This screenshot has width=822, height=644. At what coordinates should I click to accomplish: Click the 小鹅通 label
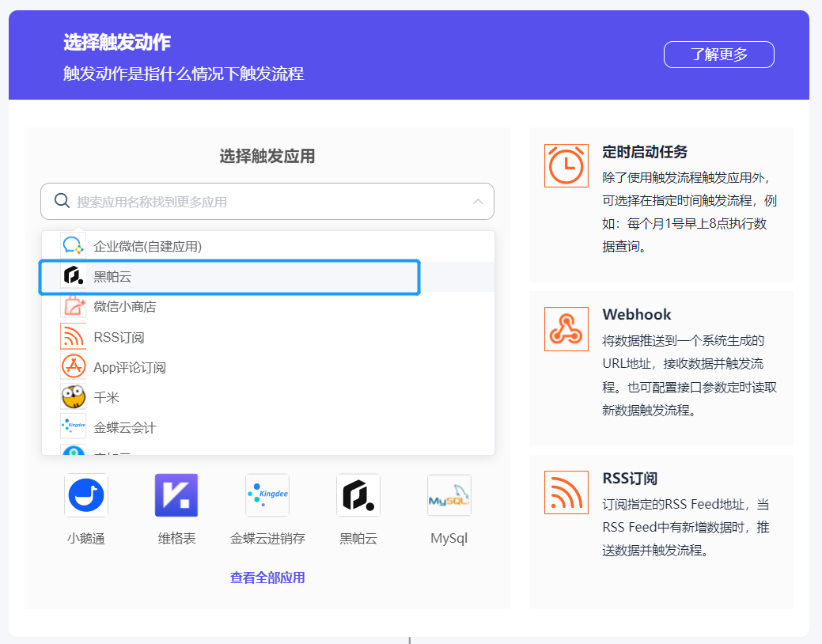click(x=86, y=538)
